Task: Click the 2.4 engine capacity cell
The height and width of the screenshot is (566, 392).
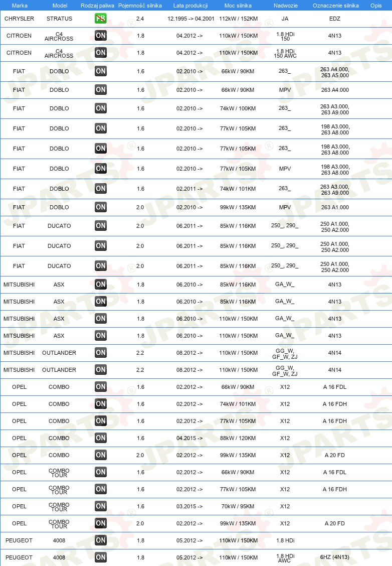Action: click(x=140, y=19)
